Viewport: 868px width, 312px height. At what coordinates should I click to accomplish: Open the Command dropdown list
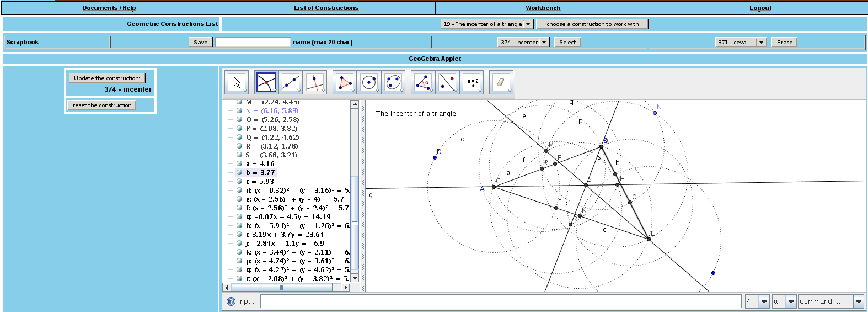[x=858, y=302]
